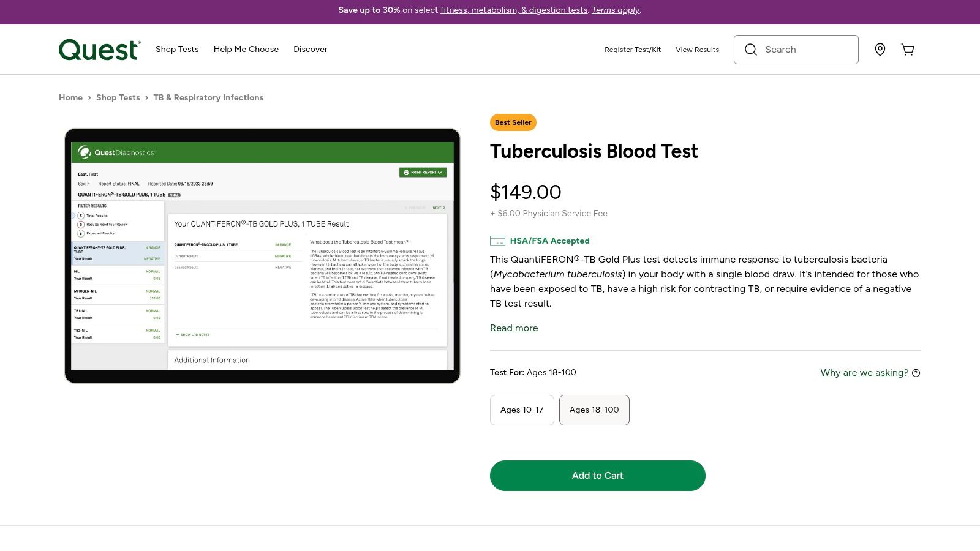The height and width of the screenshot is (551, 980).
Task: Click the printer icon on Print Report
Action: pyautogui.click(x=405, y=172)
